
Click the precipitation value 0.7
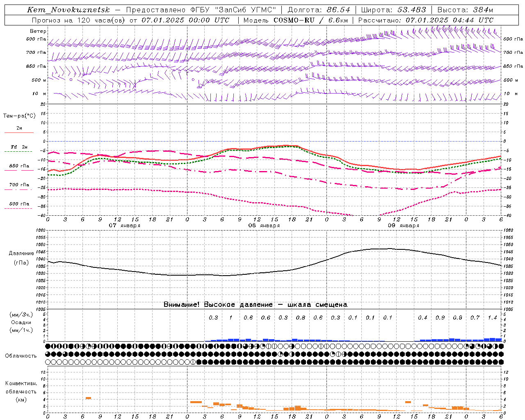pyautogui.click(x=475, y=317)
